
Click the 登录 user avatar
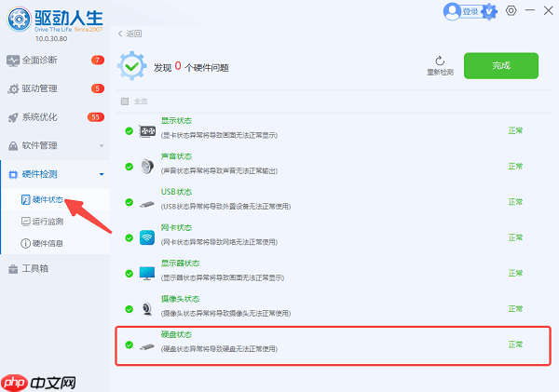(x=454, y=11)
